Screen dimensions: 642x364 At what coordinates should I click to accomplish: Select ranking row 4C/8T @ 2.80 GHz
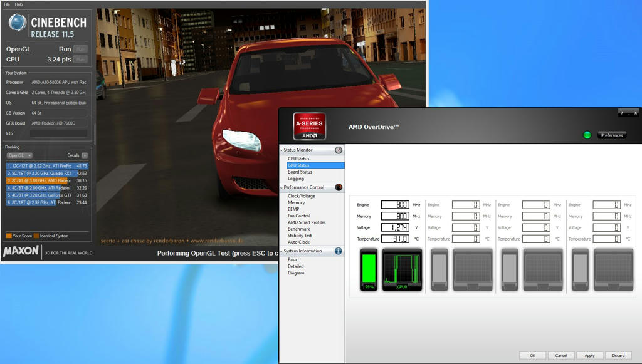47,188
